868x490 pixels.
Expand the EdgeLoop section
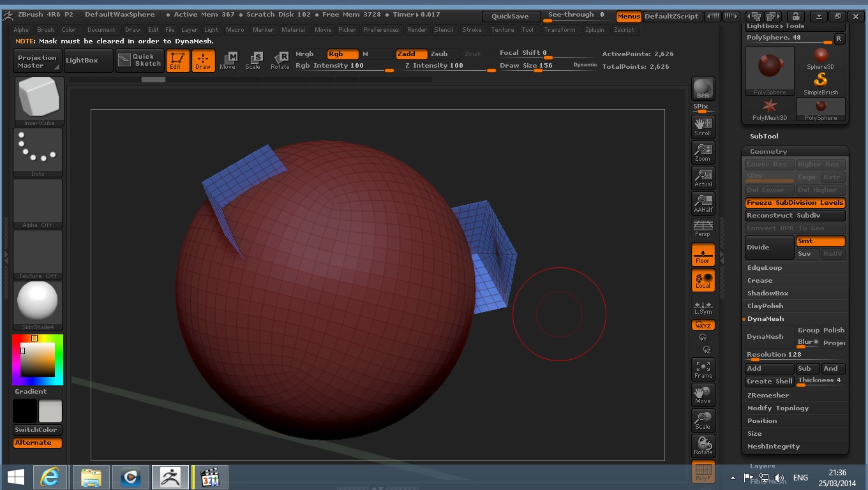765,267
